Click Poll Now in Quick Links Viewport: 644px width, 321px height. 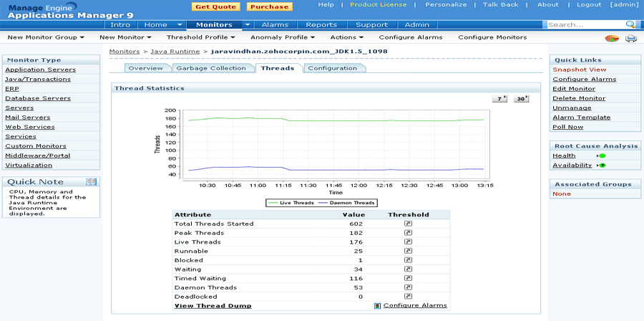click(x=566, y=127)
